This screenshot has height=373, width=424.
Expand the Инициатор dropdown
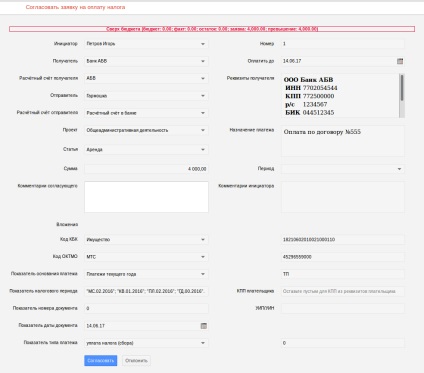coord(203,44)
